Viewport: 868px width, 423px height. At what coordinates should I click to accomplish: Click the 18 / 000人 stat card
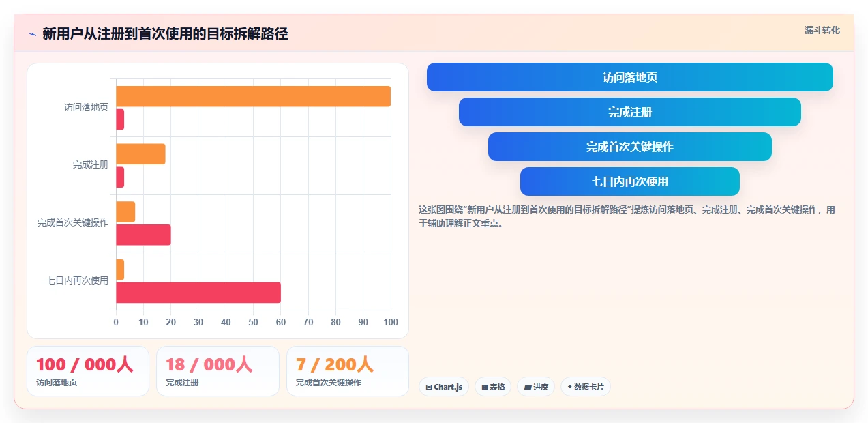(x=218, y=371)
